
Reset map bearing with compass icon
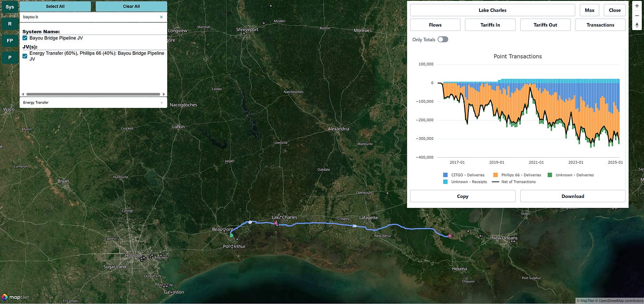pos(636,25)
